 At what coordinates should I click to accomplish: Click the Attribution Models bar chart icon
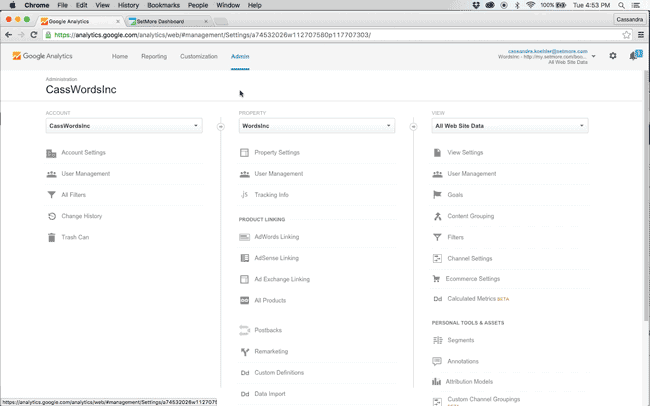pos(436,382)
